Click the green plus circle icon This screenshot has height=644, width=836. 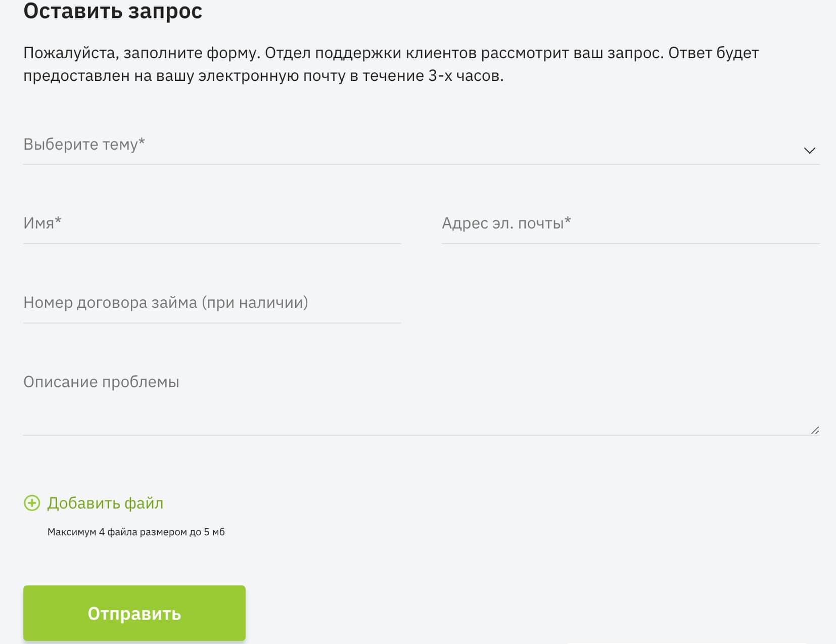click(x=32, y=503)
